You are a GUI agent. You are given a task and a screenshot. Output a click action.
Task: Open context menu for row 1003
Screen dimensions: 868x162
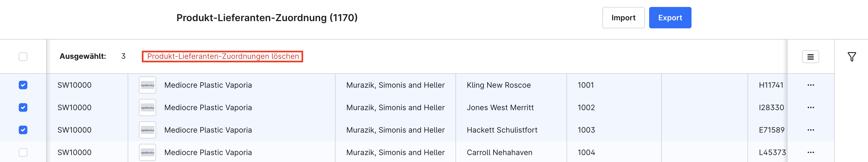810,130
